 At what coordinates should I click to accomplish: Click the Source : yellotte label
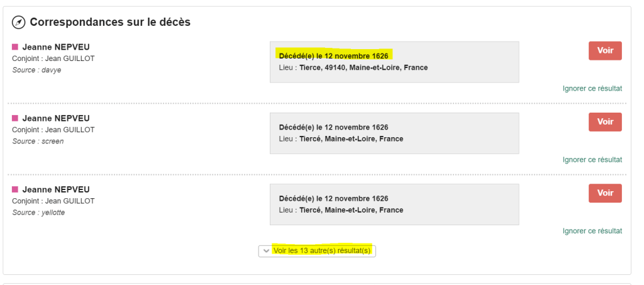click(x=38, y=212)
